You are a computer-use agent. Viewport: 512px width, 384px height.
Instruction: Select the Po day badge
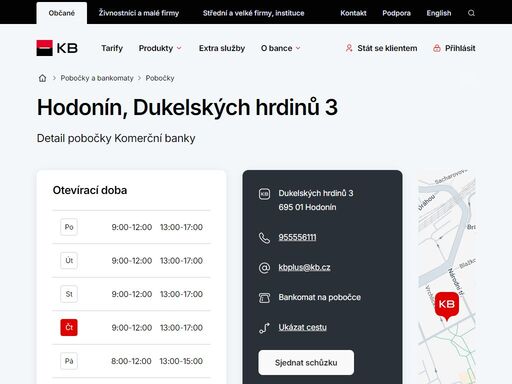[x=69, y=227]
